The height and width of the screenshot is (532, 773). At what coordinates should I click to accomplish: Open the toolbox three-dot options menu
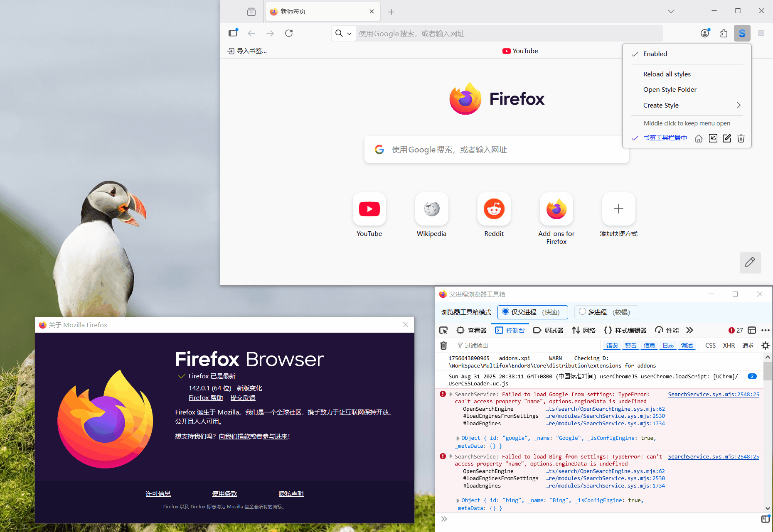pos(766,330)
